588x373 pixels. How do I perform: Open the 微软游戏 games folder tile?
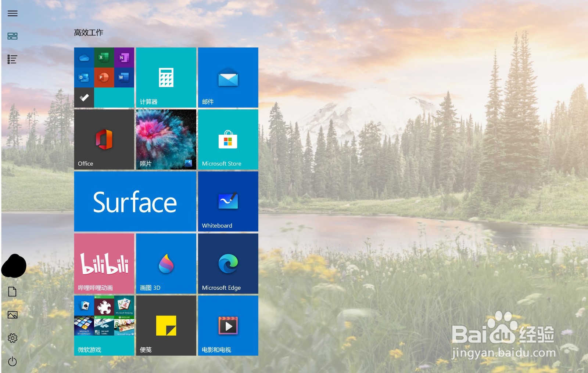tap(104, 326)
